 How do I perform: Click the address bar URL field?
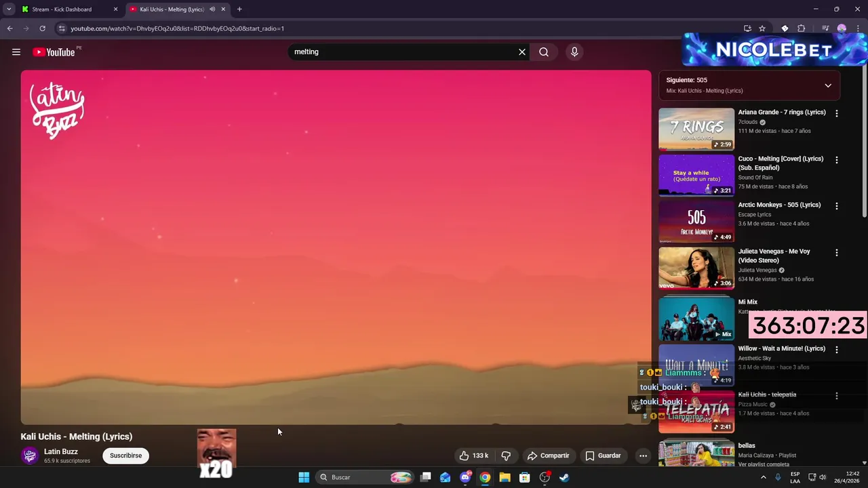pos(400,28)
